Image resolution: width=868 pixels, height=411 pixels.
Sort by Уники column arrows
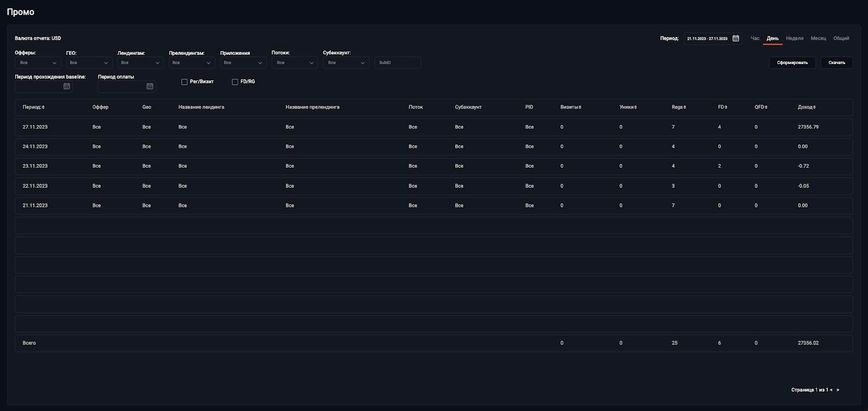pos(635,108)
